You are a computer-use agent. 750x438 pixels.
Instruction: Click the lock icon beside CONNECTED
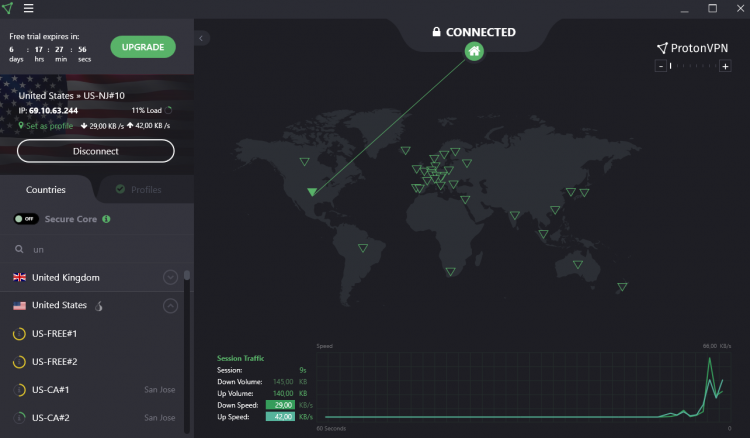[x=436, y=32]
